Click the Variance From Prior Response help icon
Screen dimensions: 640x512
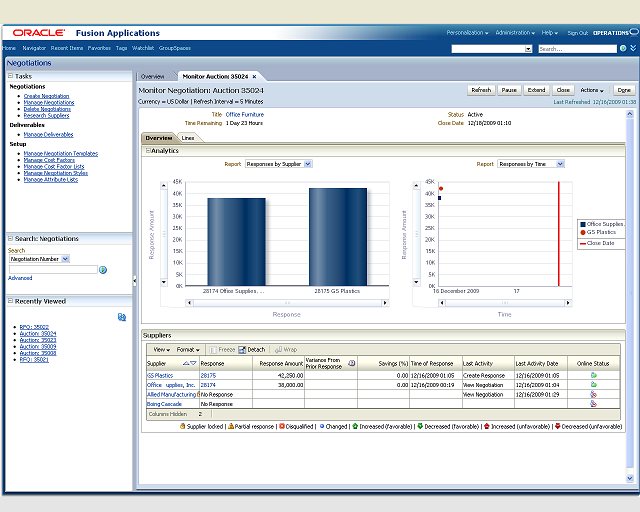point(351,363)
